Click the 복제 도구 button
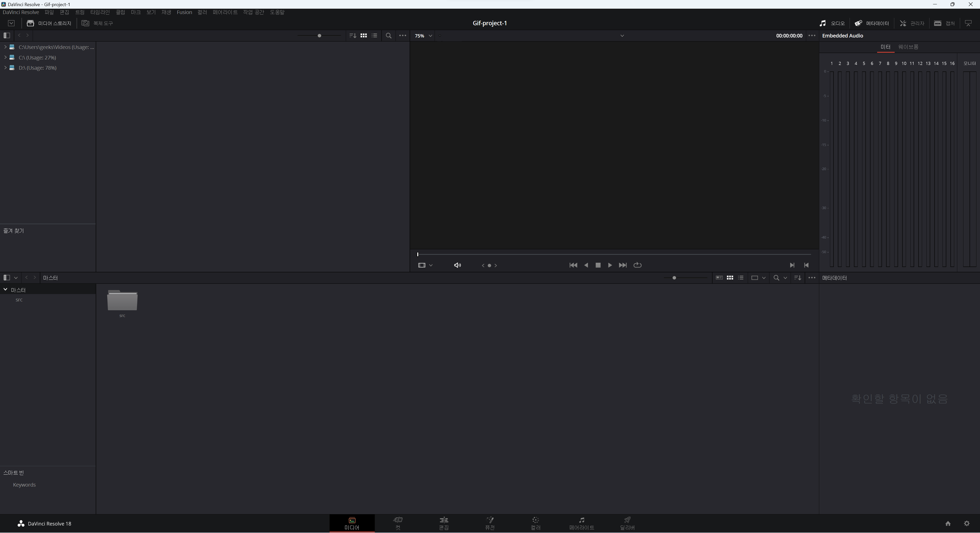 pyautogui.click(x=97, y=23)
